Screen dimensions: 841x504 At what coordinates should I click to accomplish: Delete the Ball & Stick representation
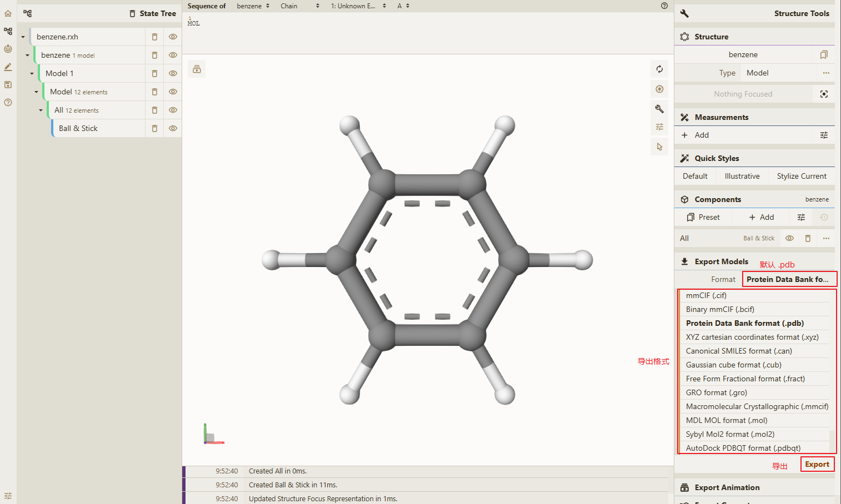click(x=154, y=128)
